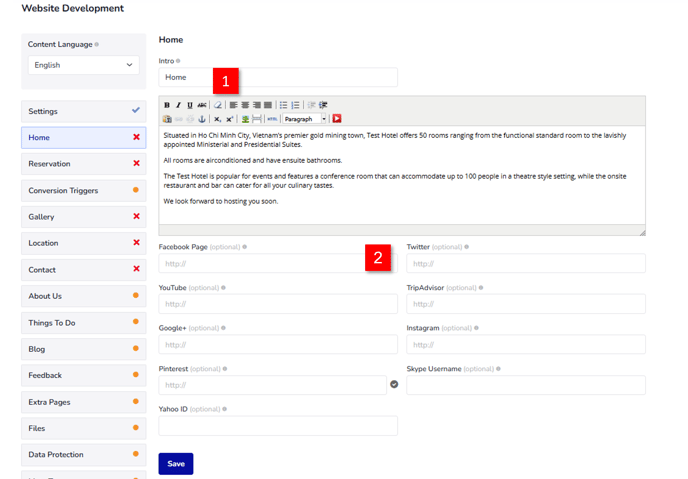
Task: Click the insert link chain icon
Action: tap(179, 119)
